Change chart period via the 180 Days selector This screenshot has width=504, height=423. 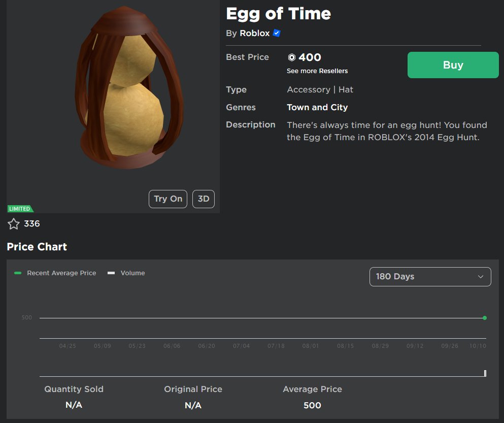tap(430, 277)
